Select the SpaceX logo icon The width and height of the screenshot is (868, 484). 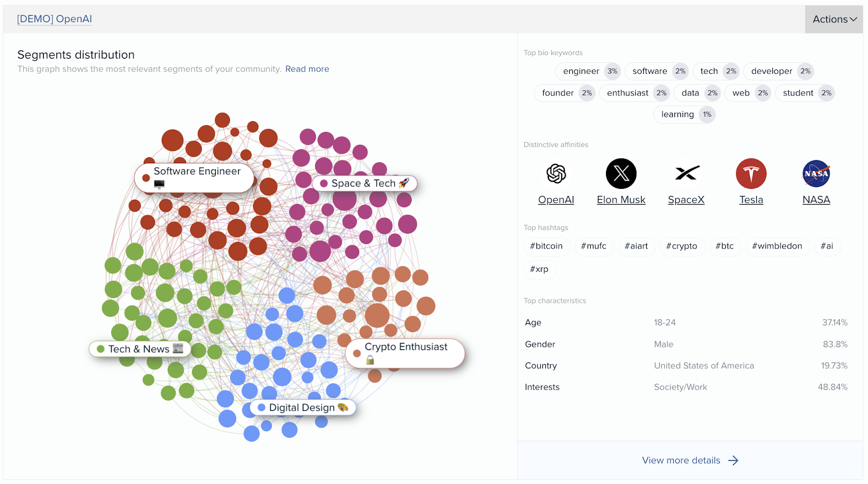(x=686, y=174)
